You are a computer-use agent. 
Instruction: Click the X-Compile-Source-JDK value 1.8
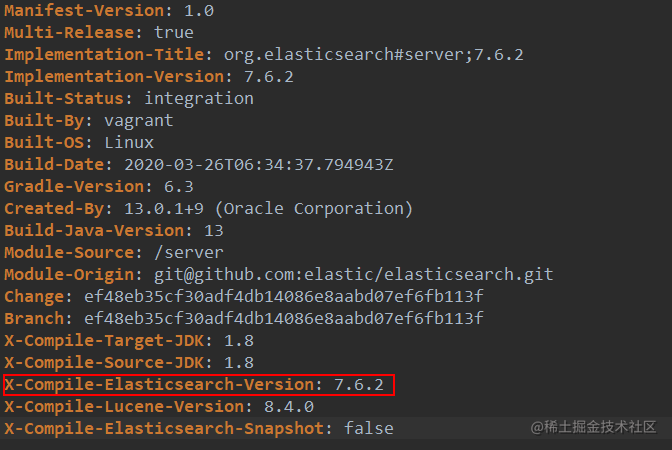[x=239, y=363]
